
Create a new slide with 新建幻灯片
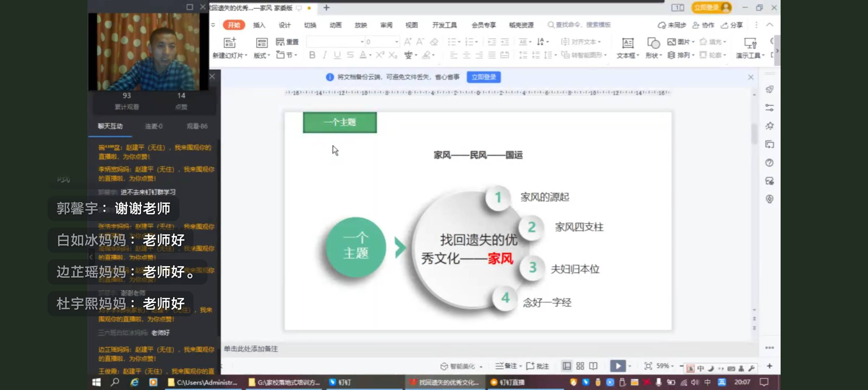(230, 48)
